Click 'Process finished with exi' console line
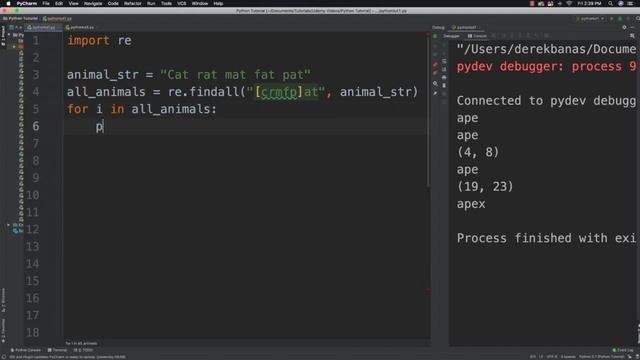 pos(546,238)
